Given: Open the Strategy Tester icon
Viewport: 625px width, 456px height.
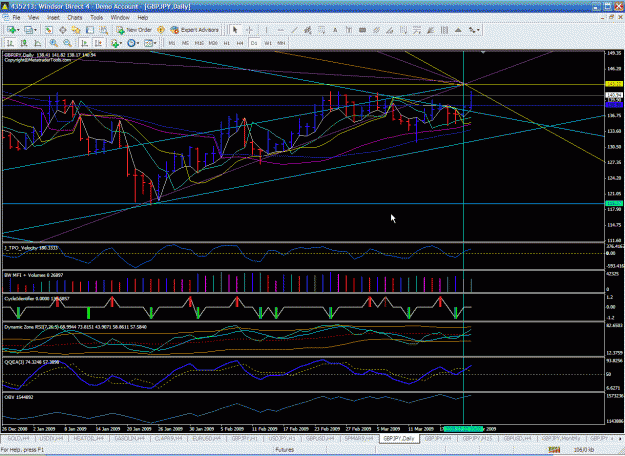Looking at the screenshot, I should point(103,30).
